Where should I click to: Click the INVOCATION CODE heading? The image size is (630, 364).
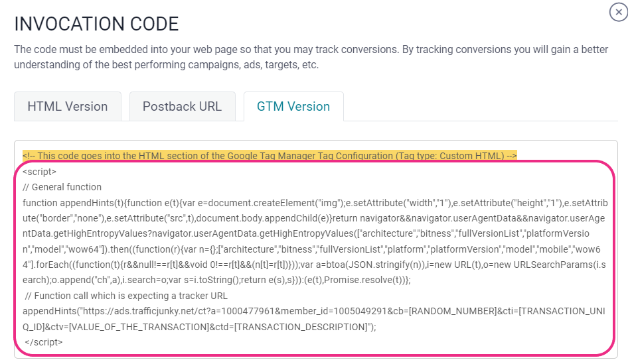point(96,24)
